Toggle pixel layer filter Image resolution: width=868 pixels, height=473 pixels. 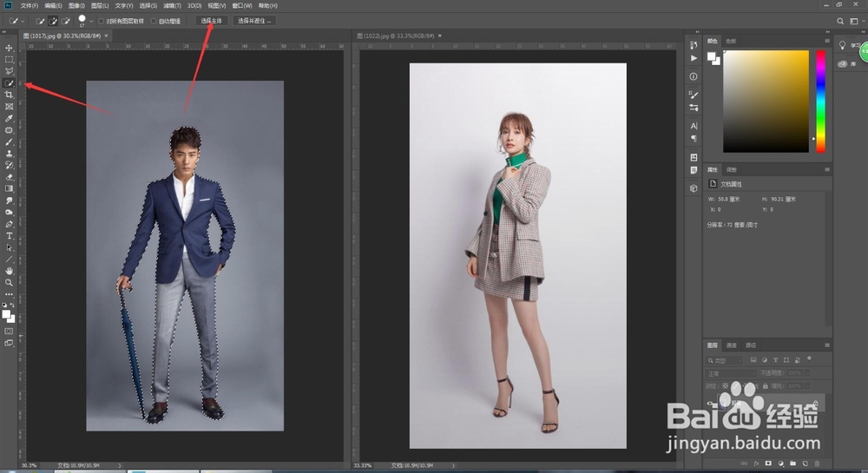coord(753,360)
